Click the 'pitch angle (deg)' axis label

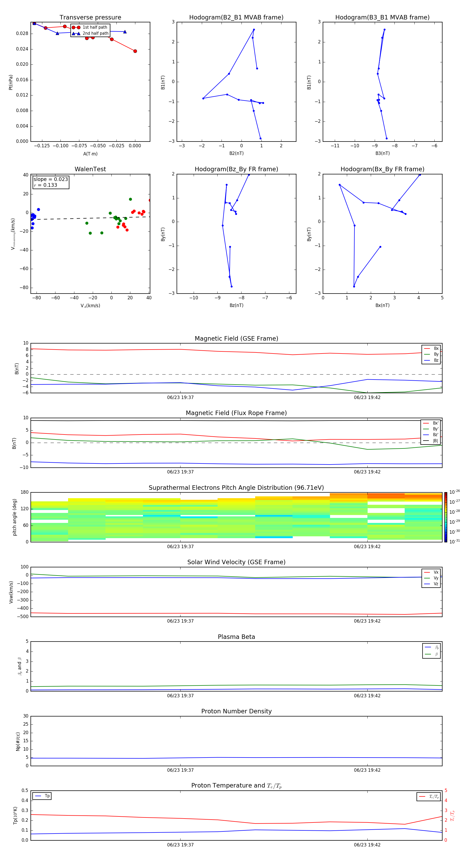pos(14,517)
